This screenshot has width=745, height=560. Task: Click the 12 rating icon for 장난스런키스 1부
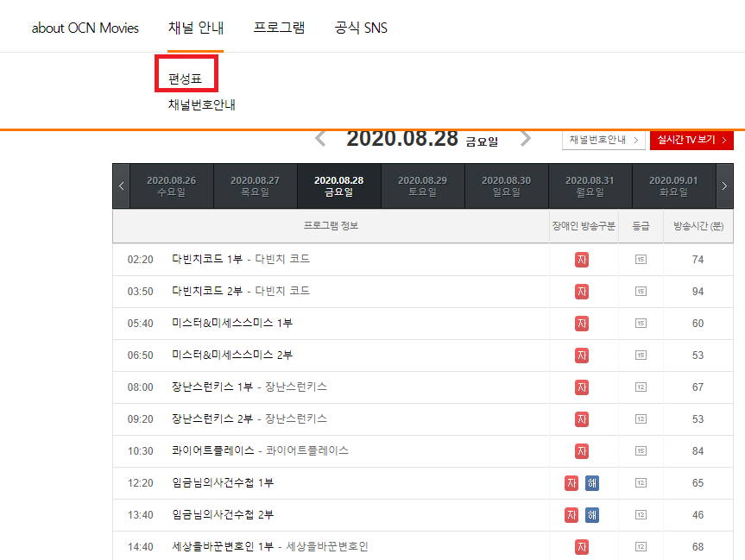(x=641, y=387)
